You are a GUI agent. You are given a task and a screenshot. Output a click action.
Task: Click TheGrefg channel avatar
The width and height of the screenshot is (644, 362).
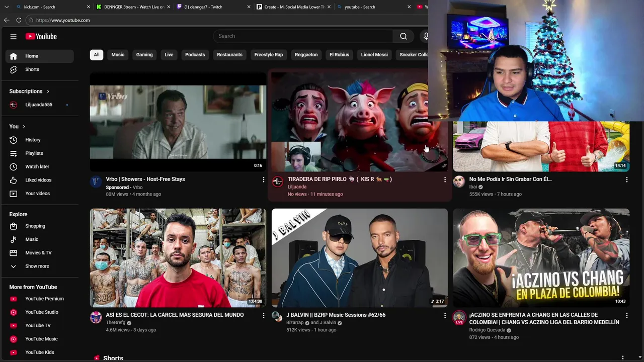point(96,317)
